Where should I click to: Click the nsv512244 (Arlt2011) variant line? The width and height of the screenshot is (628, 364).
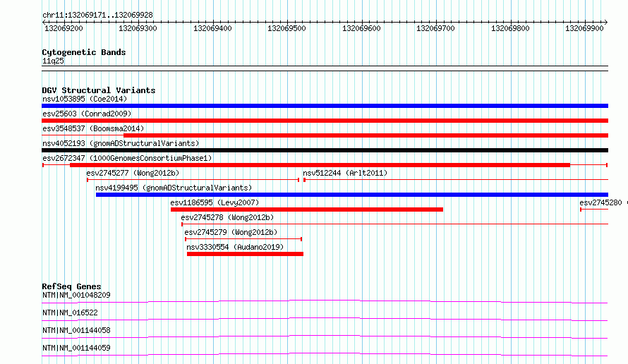coord(456,180)
